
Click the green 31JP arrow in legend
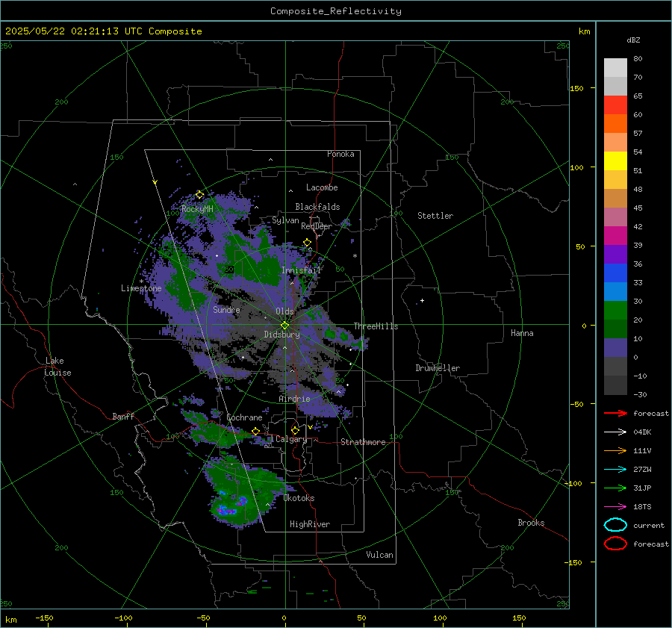tap(615, 488)
